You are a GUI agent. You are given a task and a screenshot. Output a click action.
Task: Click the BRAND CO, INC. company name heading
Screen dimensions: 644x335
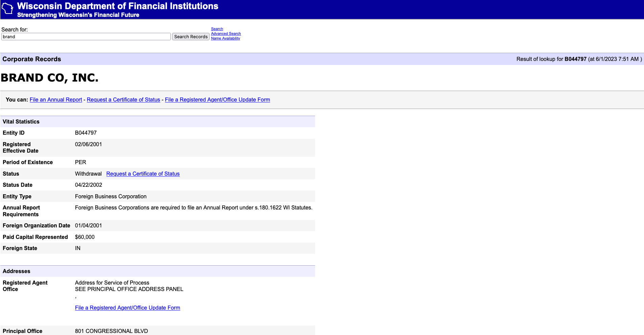coord(50,77)
